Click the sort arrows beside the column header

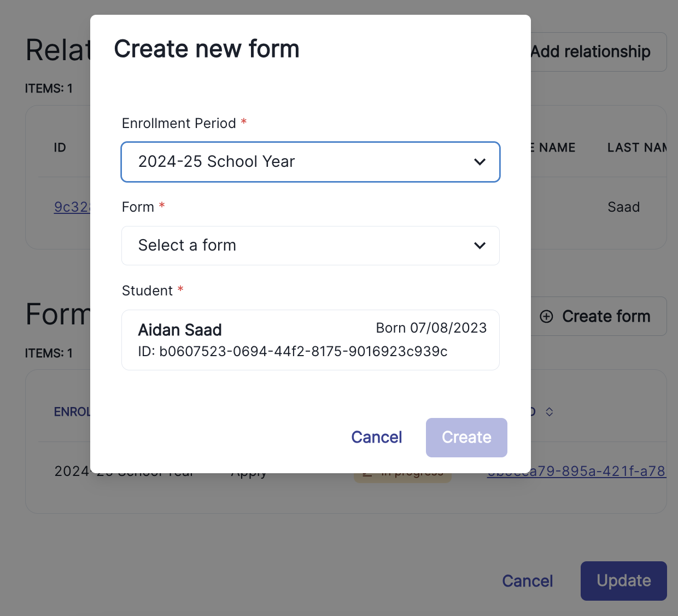coord(549,411)
